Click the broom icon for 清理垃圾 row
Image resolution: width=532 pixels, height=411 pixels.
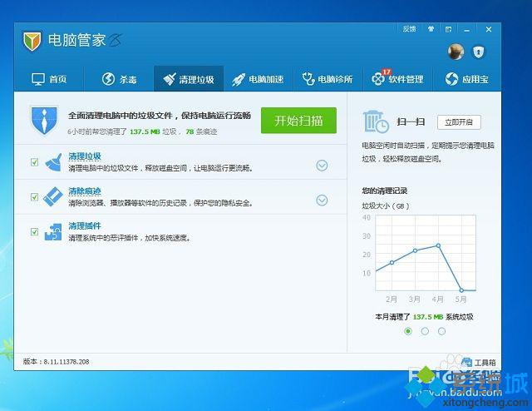point(53,163)
